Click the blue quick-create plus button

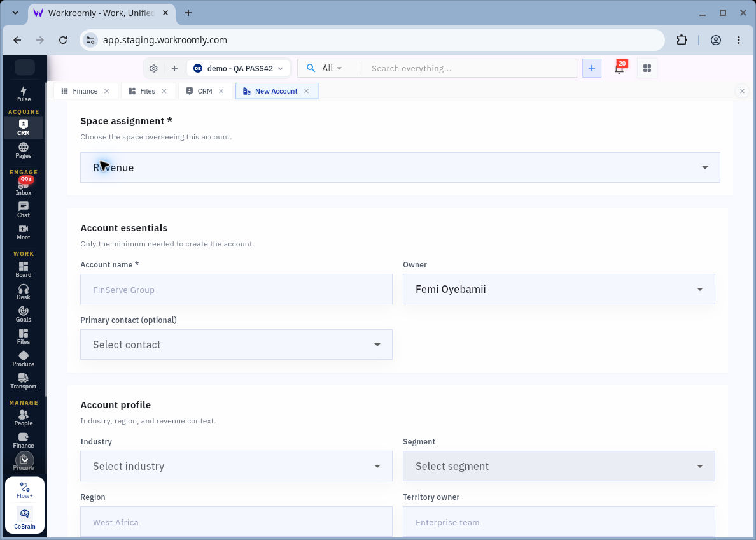[x=592, y=68]
